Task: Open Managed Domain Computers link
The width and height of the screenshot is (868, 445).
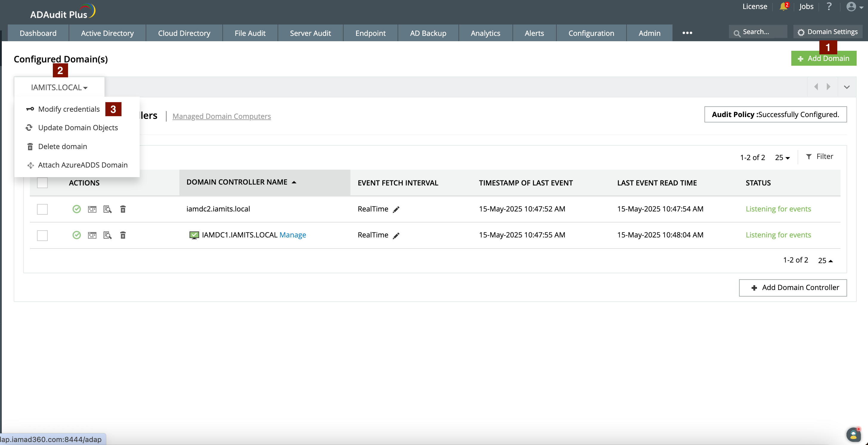Action: (221, 116)
